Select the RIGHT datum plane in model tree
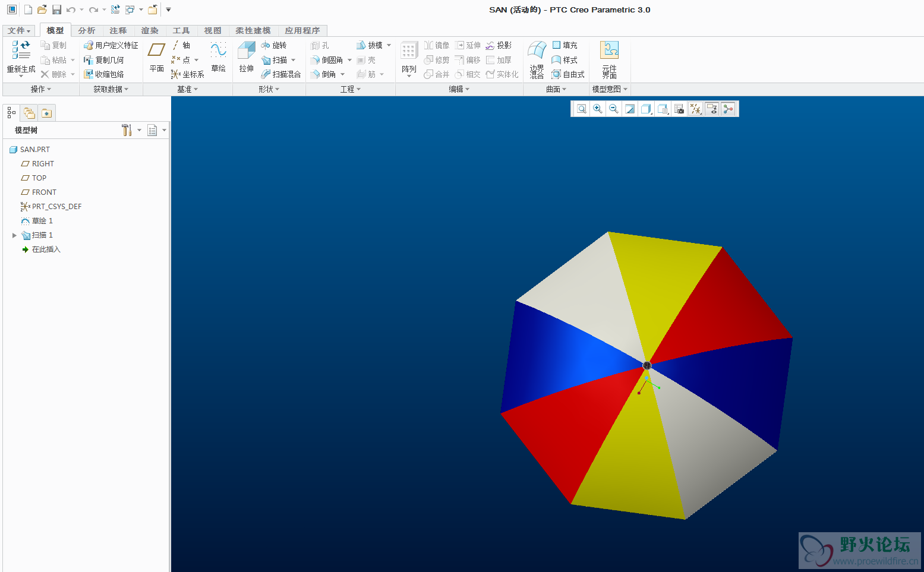 tap(37, 164)
